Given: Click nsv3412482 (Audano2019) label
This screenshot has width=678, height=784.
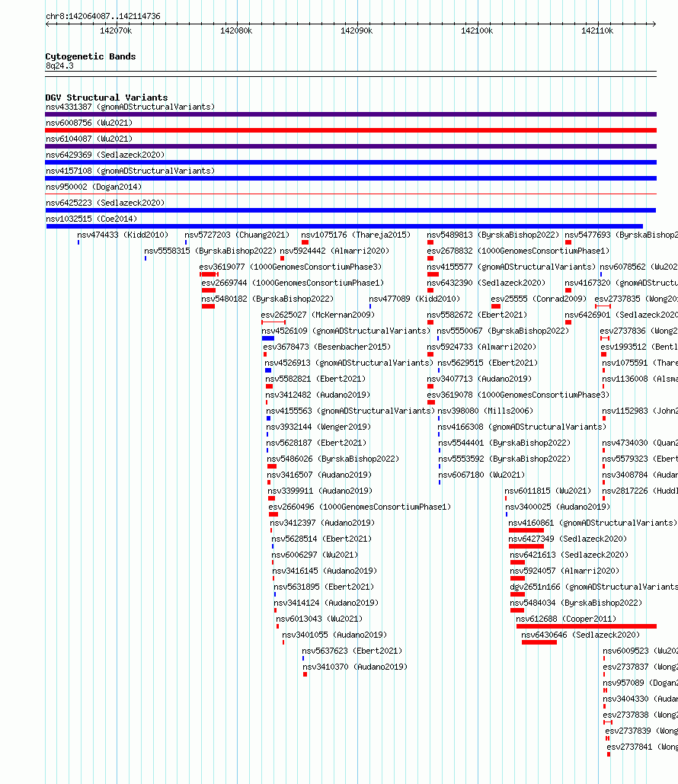Looking at the screenshot, I should 318,395.
